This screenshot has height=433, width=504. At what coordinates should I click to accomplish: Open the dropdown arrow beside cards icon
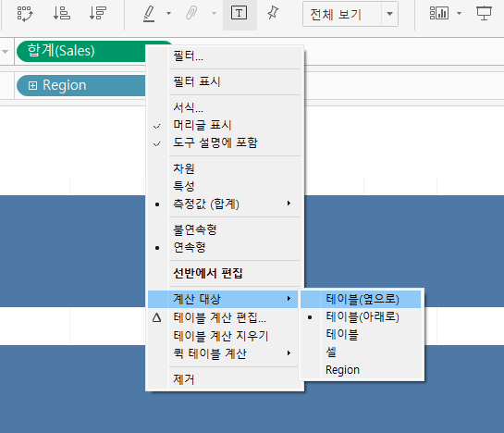click(x=459, y=14)
